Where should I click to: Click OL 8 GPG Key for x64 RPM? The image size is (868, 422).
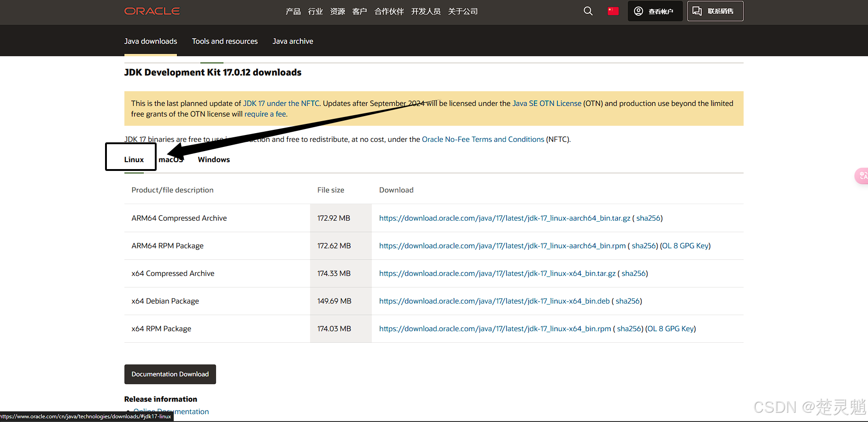670,328
